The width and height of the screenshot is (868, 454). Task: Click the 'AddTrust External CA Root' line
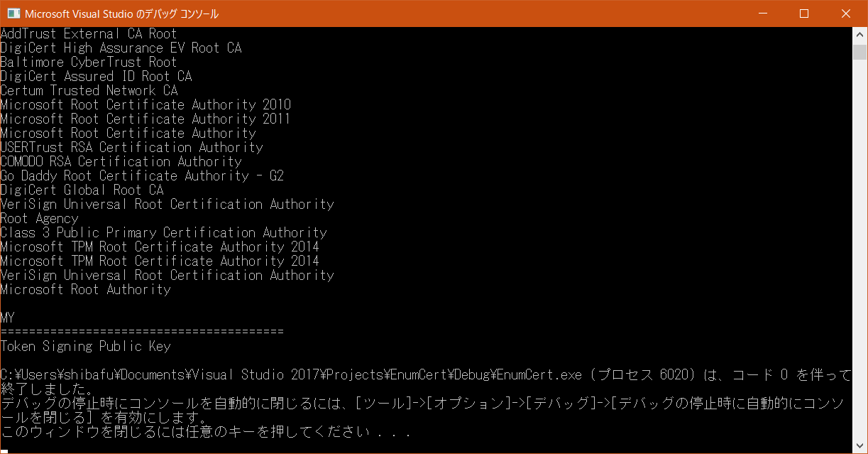(89, 34)
